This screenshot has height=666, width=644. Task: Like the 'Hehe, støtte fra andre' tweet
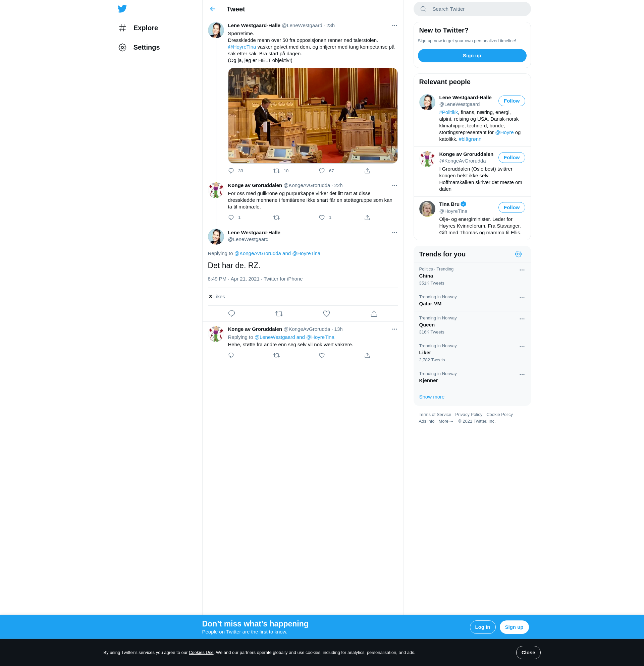(x=322, y=355)
